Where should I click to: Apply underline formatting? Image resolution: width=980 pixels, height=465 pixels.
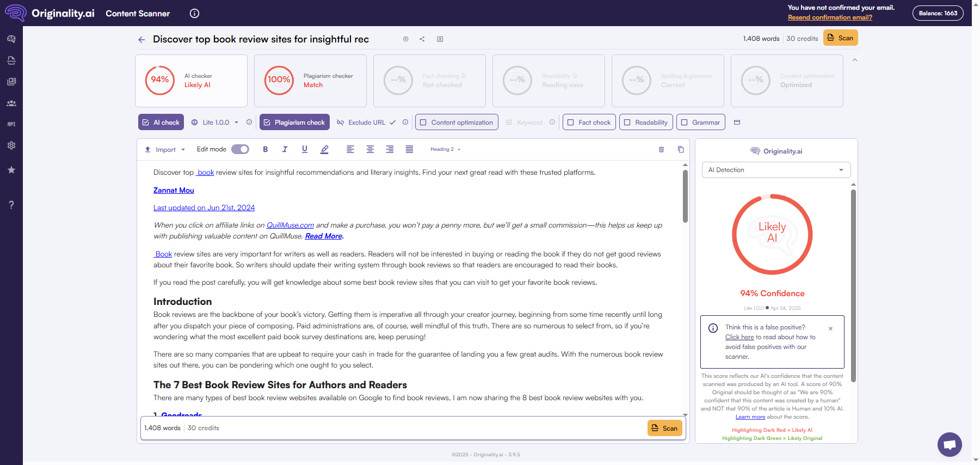(x=304, y=149)
